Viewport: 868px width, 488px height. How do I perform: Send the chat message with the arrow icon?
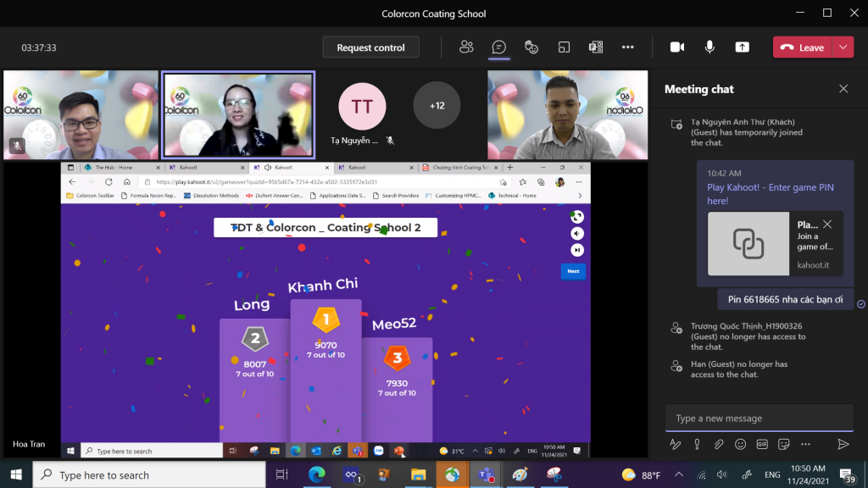click(843, 444)
